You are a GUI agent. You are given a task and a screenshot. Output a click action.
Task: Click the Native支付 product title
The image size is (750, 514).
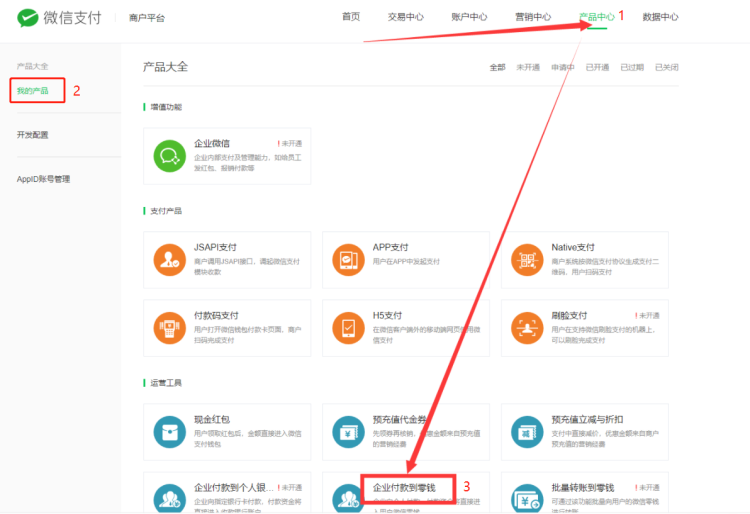pos(573,247)
